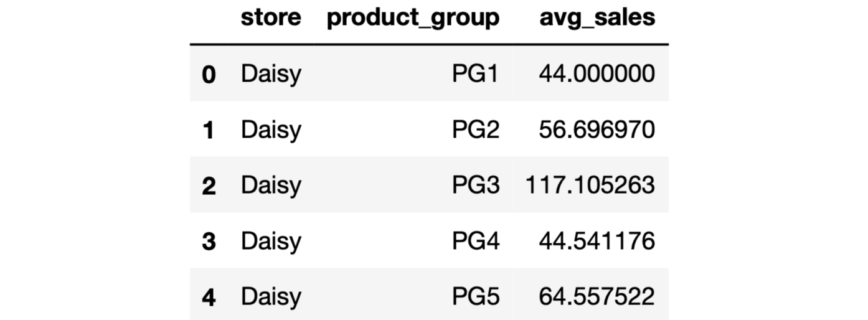868x320 pixels.
Task: Select row index 3
Action: click(209, 241)
